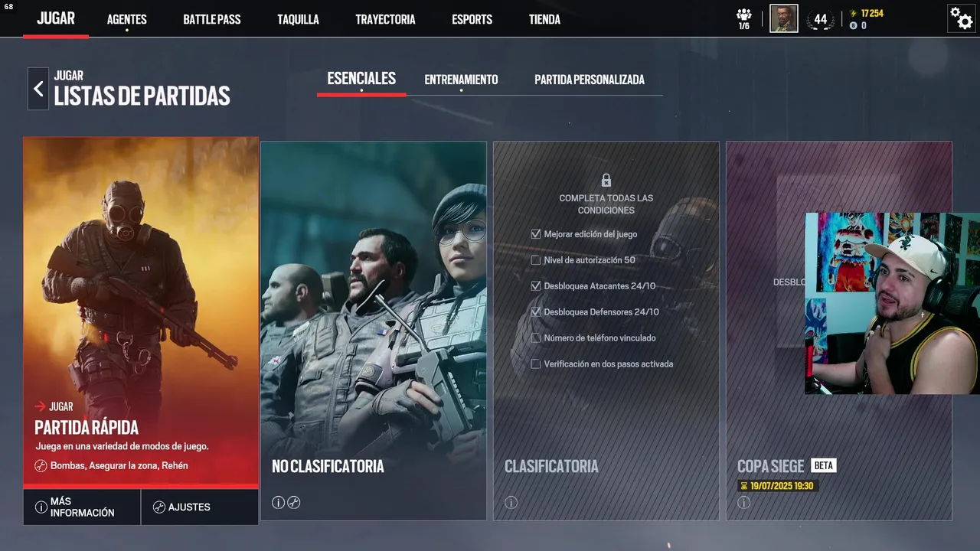980x551 pixels.
Task: Click the renown currency 17254 icon
Action: pos(854,14)
